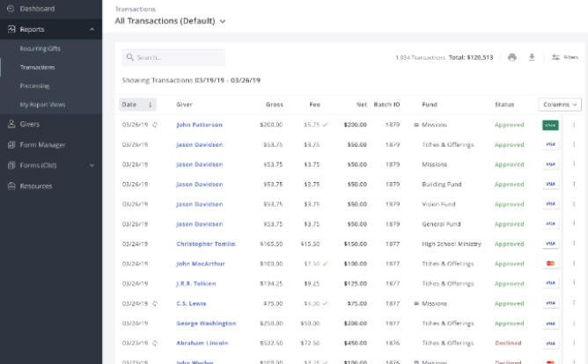Open giver profile for Christopher Tomlin

tap(205, 244)
